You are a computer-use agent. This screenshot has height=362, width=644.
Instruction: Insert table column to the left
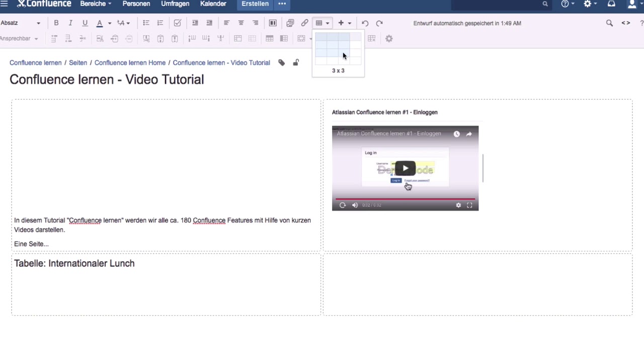[192, 39]
